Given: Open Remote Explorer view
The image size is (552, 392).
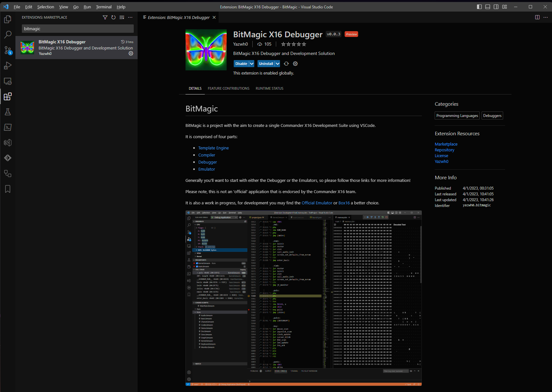Looking at the screenshot, I should click(x=8, y=81).
